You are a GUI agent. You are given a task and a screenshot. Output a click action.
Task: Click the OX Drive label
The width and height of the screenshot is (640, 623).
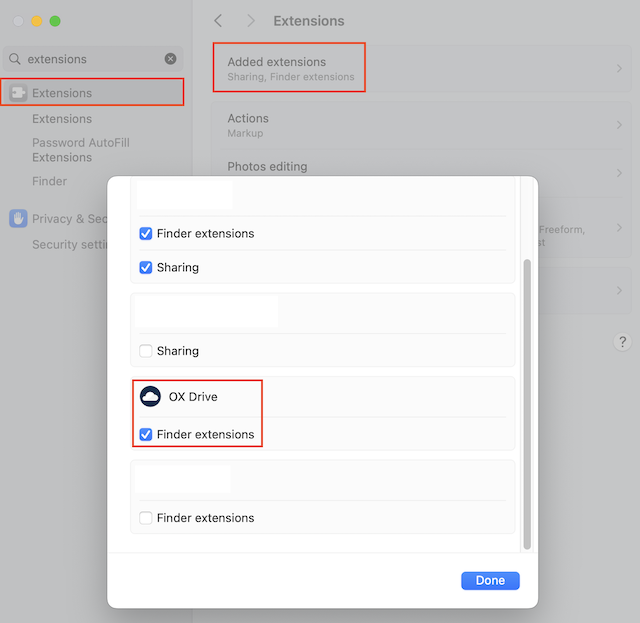pos(193,397)
